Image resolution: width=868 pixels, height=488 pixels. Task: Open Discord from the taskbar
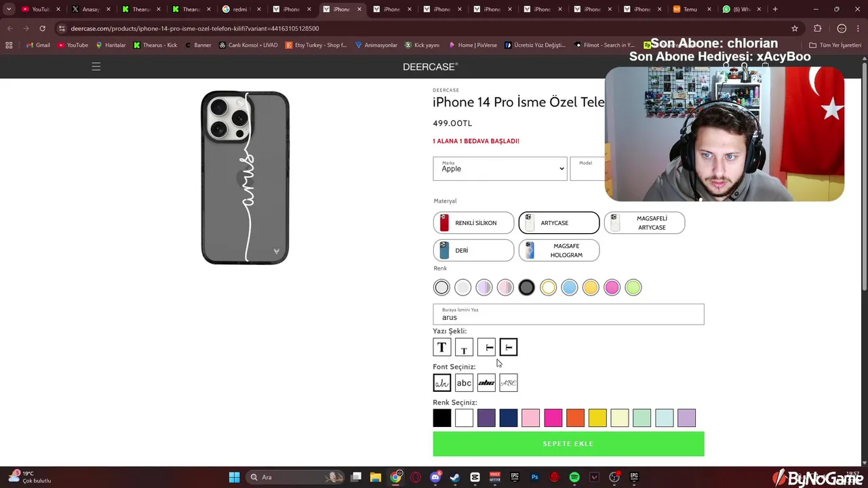[x=435, y=477]
